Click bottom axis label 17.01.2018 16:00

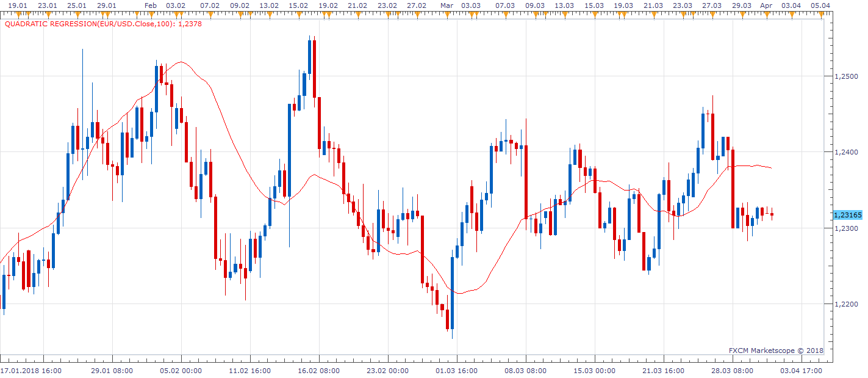click(x=30, y=371)
